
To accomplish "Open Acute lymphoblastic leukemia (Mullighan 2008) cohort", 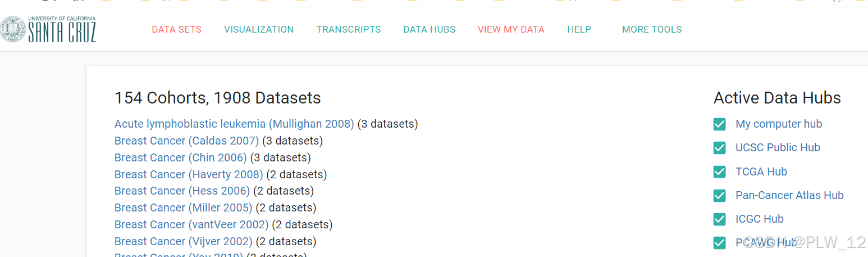I will tap(234, 124).
